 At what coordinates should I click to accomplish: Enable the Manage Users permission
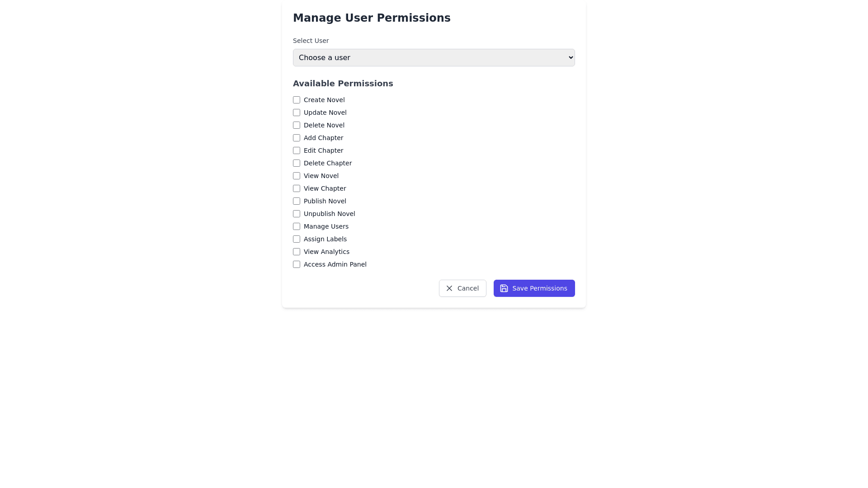point(297,226)
